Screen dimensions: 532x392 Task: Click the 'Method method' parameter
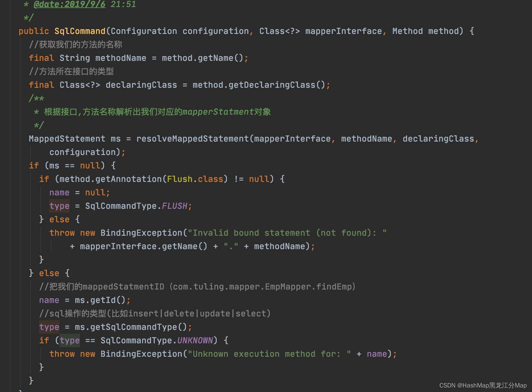(x=425, y=31)
